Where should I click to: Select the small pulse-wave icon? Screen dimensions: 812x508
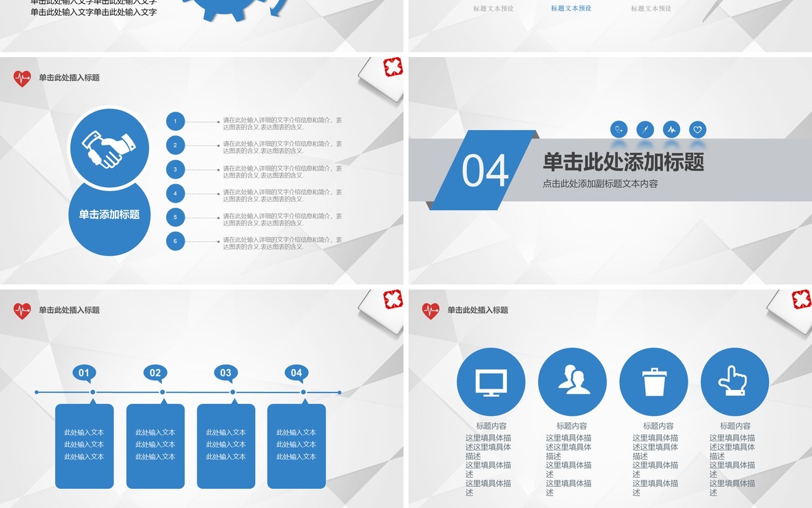tap(672, 130)
